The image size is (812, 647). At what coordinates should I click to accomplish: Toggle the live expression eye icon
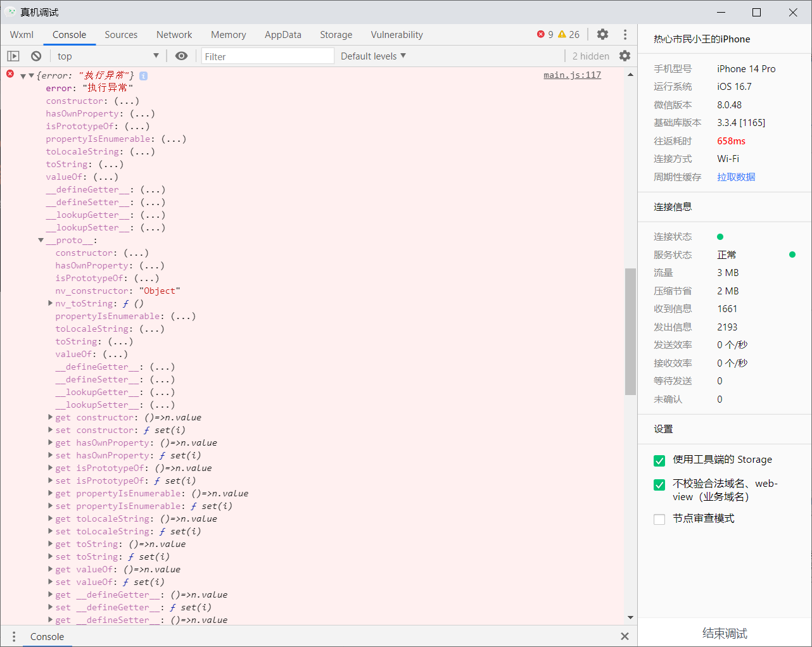[x=181, y=56]
